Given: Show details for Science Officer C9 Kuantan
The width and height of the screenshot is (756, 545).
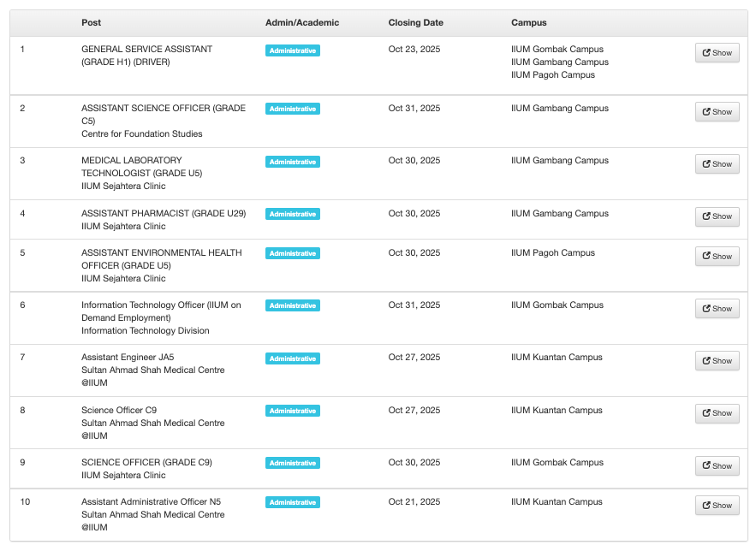Looking at the screenshot, I should pyautogui.click(x=717, y=413).
